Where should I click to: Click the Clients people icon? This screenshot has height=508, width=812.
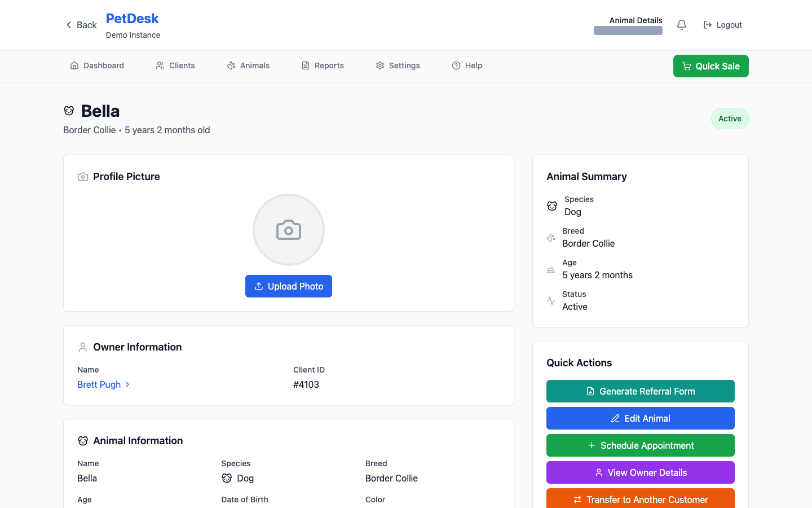coord(160,65)
